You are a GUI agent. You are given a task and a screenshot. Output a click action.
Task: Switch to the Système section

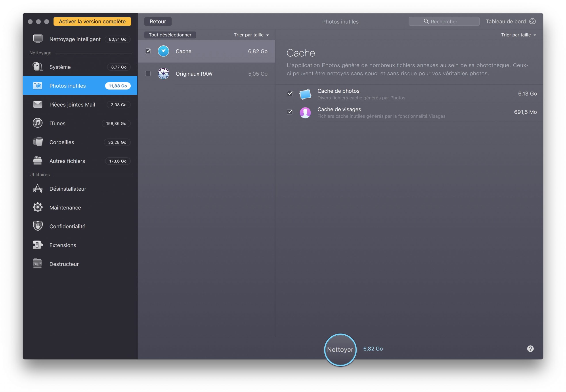pyautogui.click(x=60, y=67)
